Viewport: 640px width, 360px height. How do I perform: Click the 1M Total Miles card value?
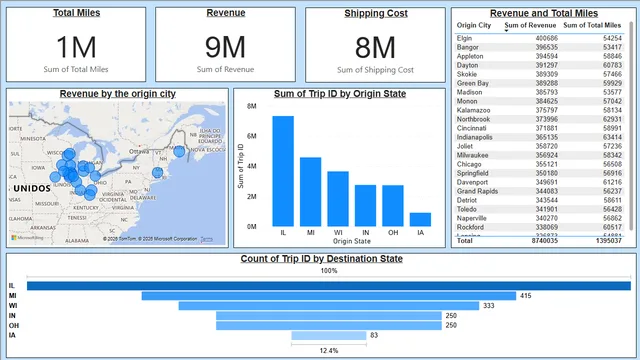tap(76, 47)
